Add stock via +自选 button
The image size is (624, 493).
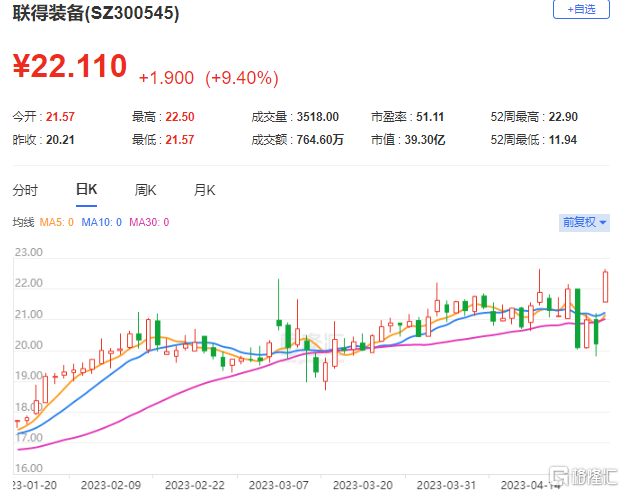pos(581,9)
